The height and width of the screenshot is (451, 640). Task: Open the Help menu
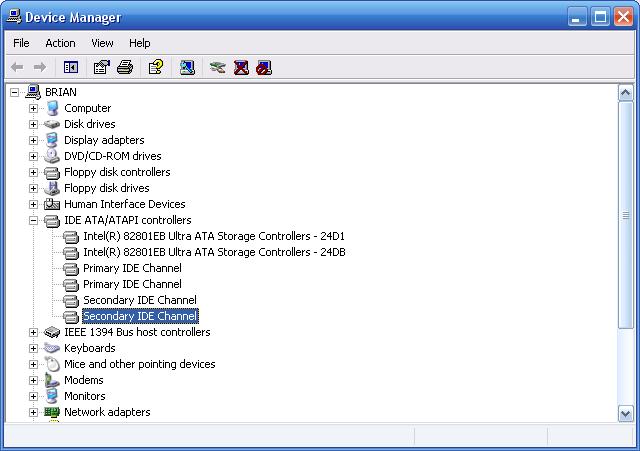tap(140, 43)
